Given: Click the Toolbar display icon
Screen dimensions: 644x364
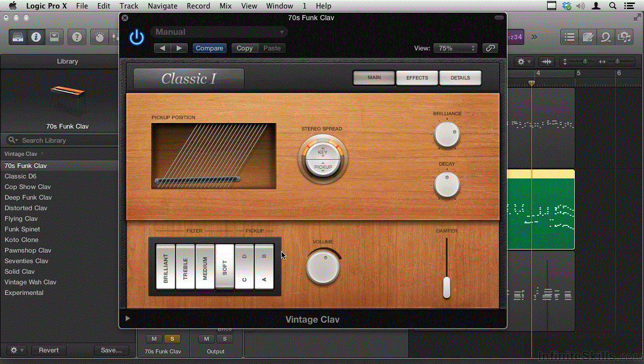Looking at the screenshot, I should (x=53, y=37).
